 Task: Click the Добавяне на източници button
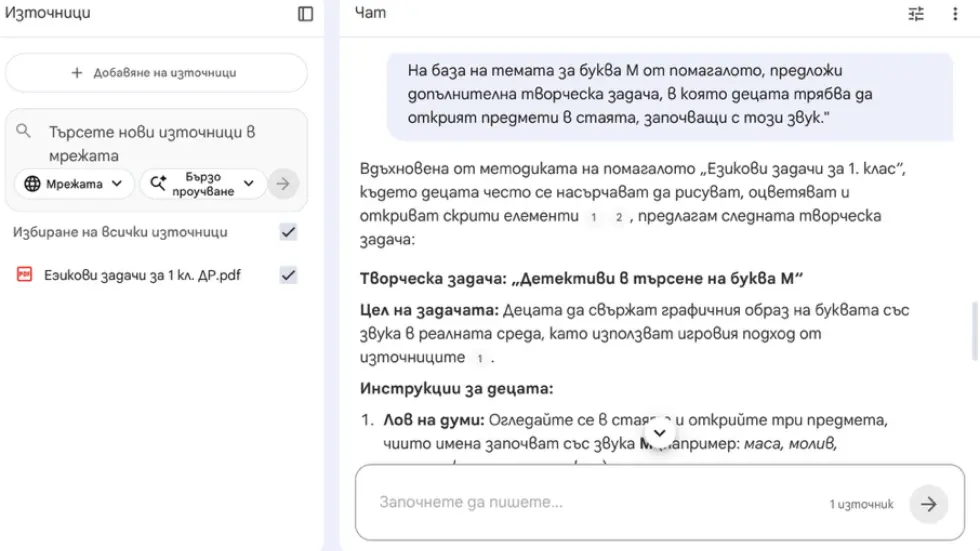click(156, 73)
